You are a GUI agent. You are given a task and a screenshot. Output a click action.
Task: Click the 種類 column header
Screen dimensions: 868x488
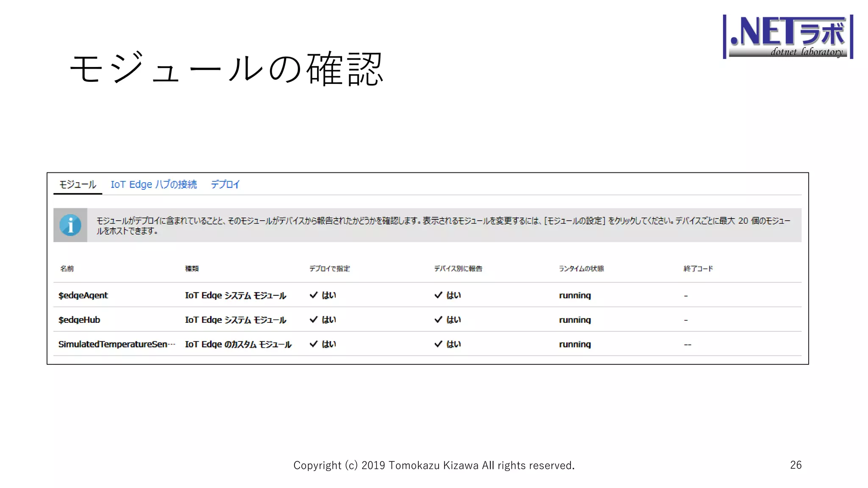tap(192, 269)
